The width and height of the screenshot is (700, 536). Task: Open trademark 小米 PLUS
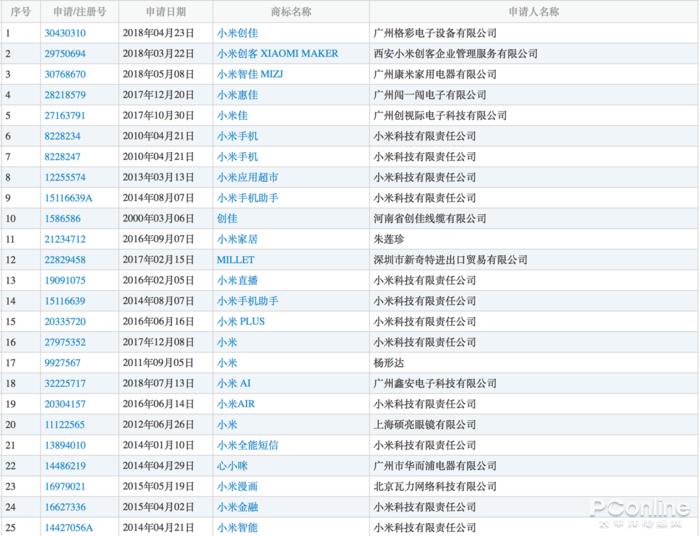[241, 321]
